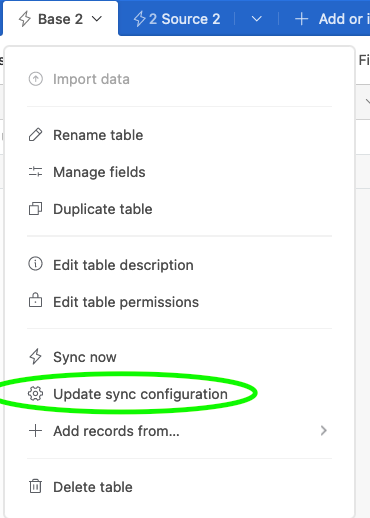Click the sliders icon for Manage fields

35,172
